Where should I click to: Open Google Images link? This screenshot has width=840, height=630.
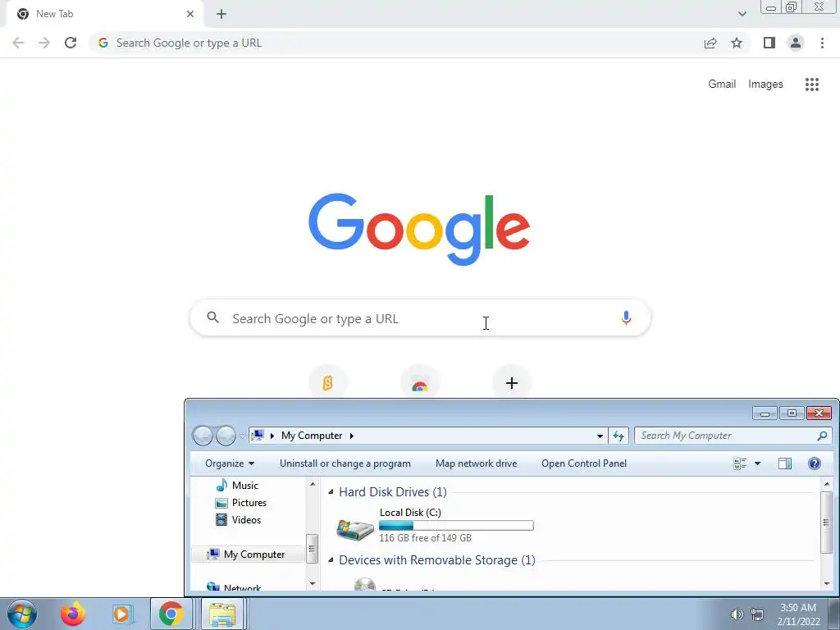tap(765, 84)
